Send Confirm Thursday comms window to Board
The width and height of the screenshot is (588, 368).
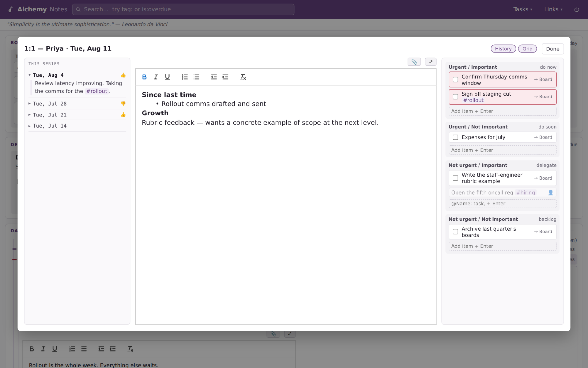pos(543,79)
